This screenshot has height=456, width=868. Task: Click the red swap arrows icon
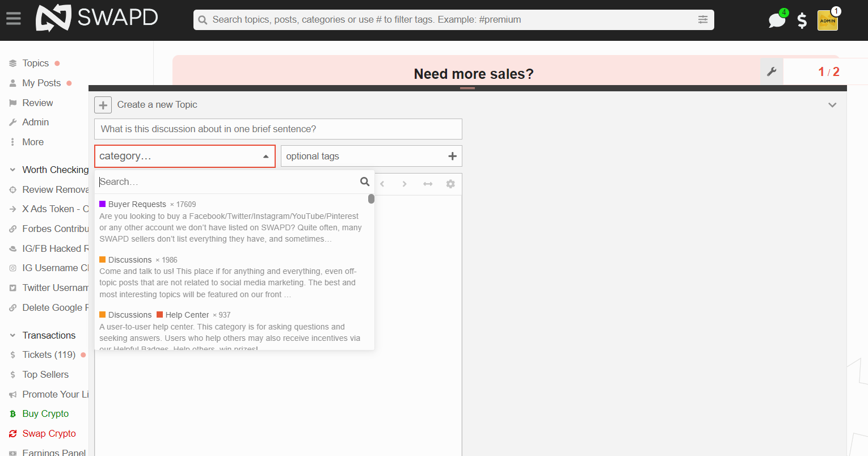click(x=12, y=433)
